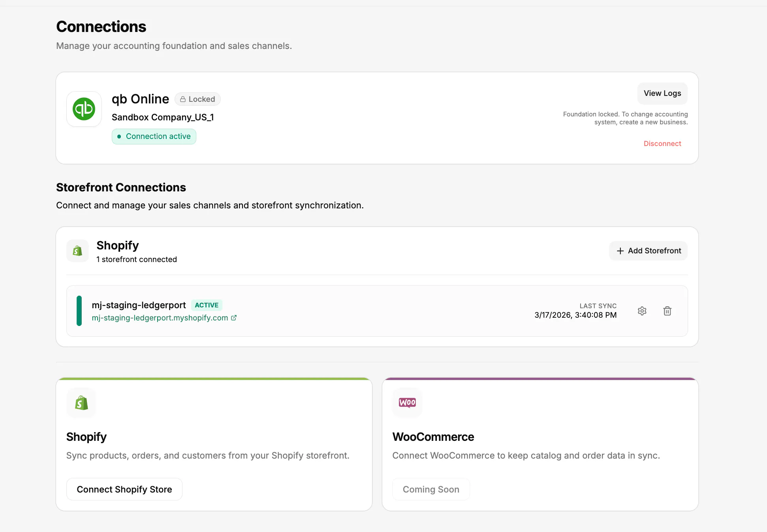Delete mj-staging-ledgerport storefront via trash icon
Screen dimensions: 767x532
click(667, 311)
